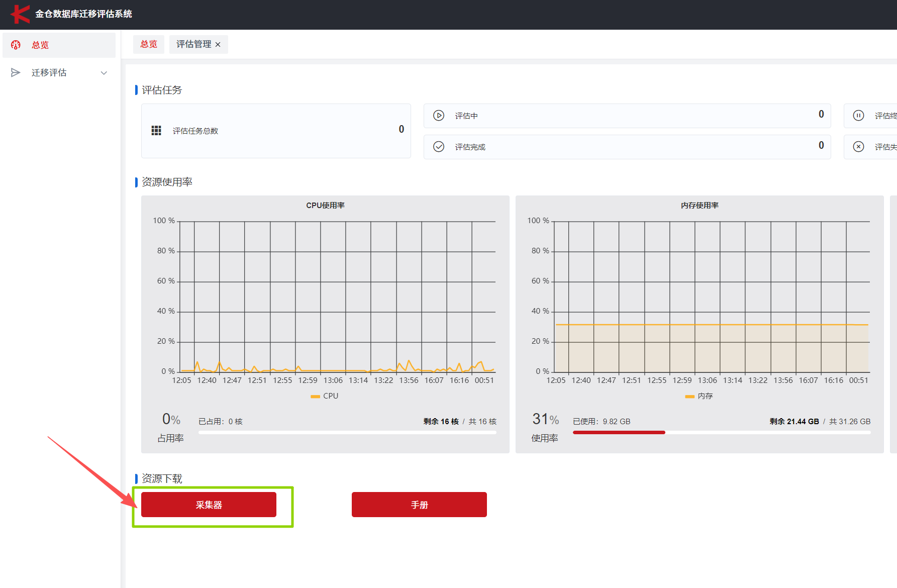The width and height of the screenshot is (897, 588).
Task: Close the 评估管理 tab
Action: coord(218,45)
